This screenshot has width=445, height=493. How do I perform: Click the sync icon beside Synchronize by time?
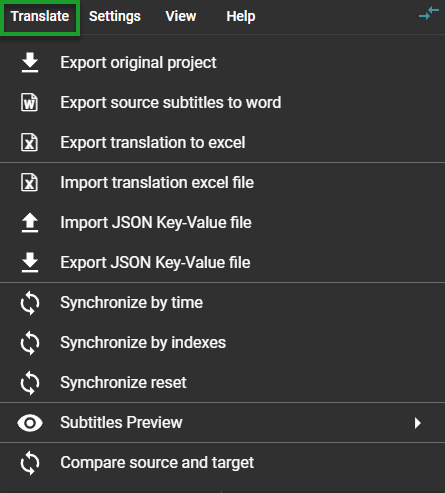click(x=30, y=303)
